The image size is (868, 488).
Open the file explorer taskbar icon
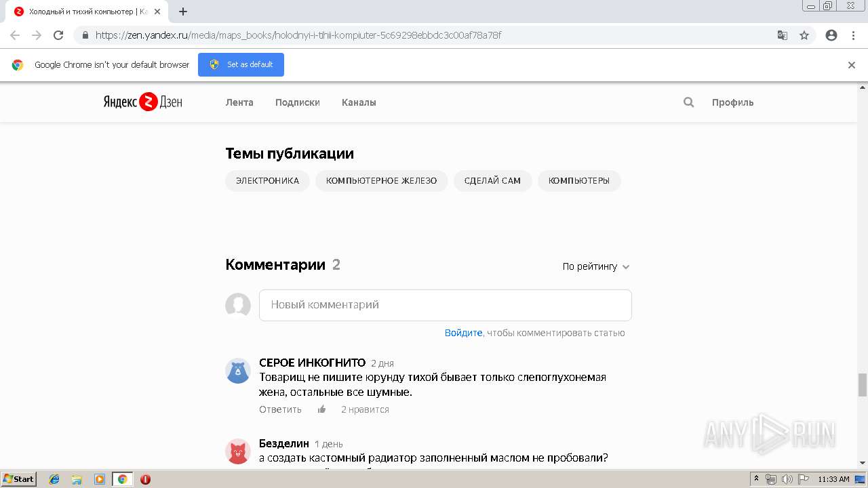(x=77, y=479)
